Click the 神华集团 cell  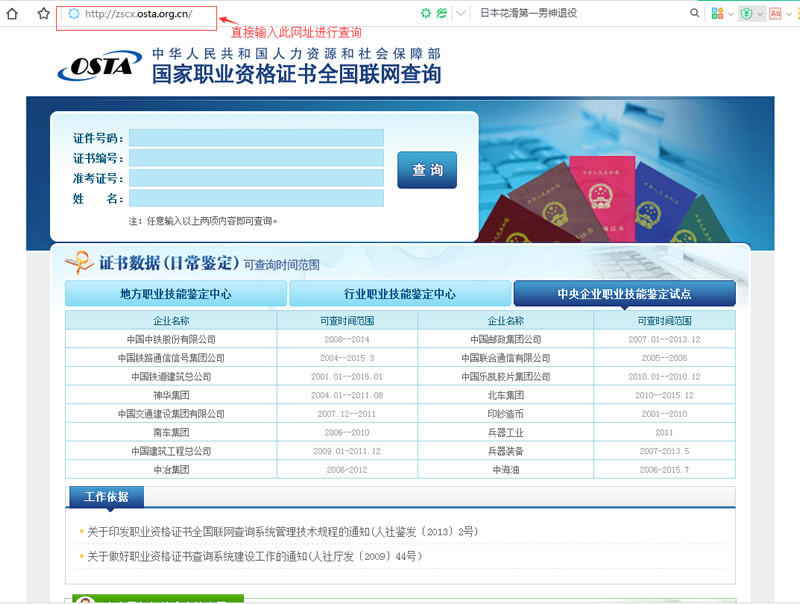coord(171,395)
